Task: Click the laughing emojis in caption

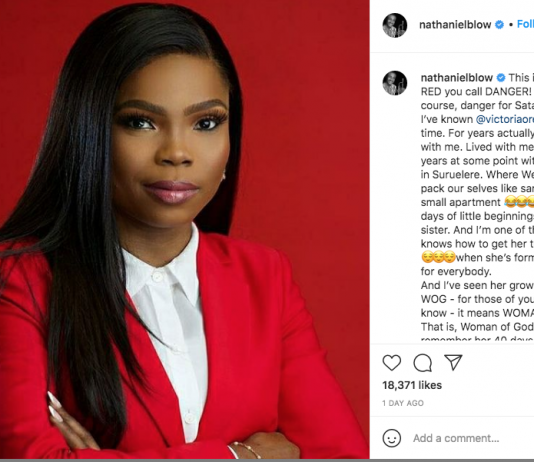Action: point(519,202)
